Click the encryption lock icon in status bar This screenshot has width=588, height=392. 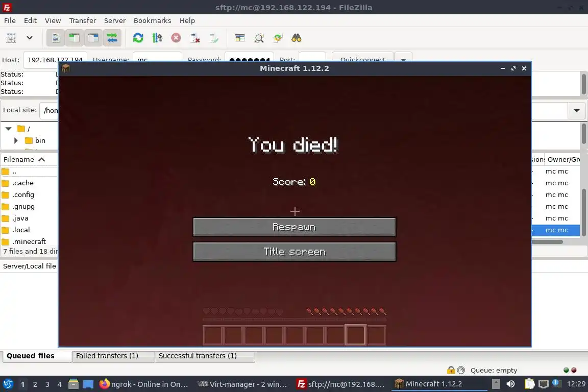(x=451, y=370)
